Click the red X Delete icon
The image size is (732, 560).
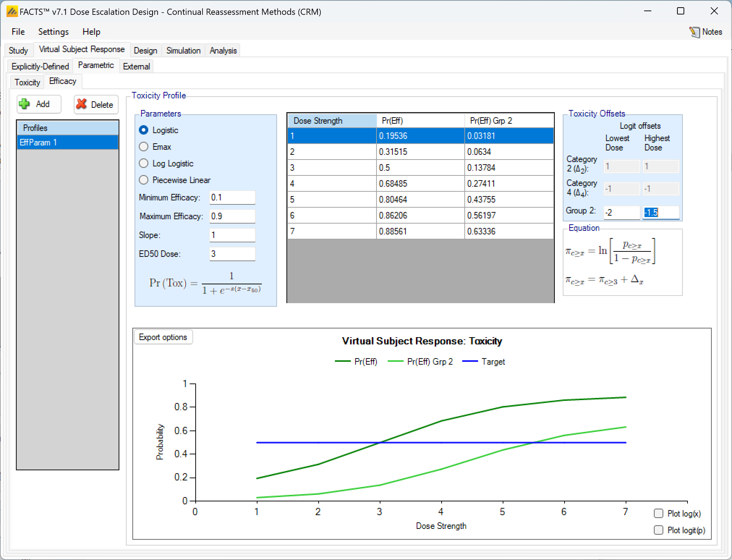click(82, 104)
